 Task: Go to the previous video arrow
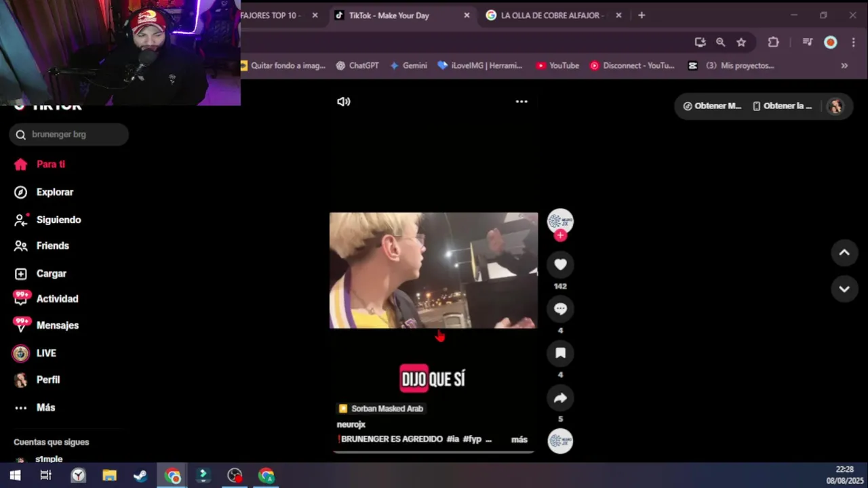[844, 253]
